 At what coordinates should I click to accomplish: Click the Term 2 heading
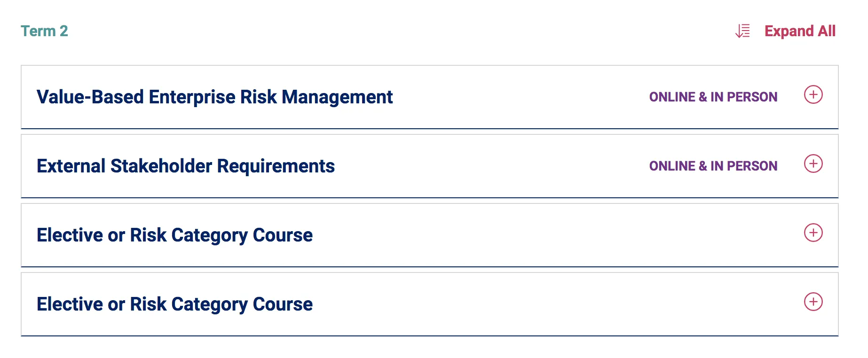(x=44, y=31)
